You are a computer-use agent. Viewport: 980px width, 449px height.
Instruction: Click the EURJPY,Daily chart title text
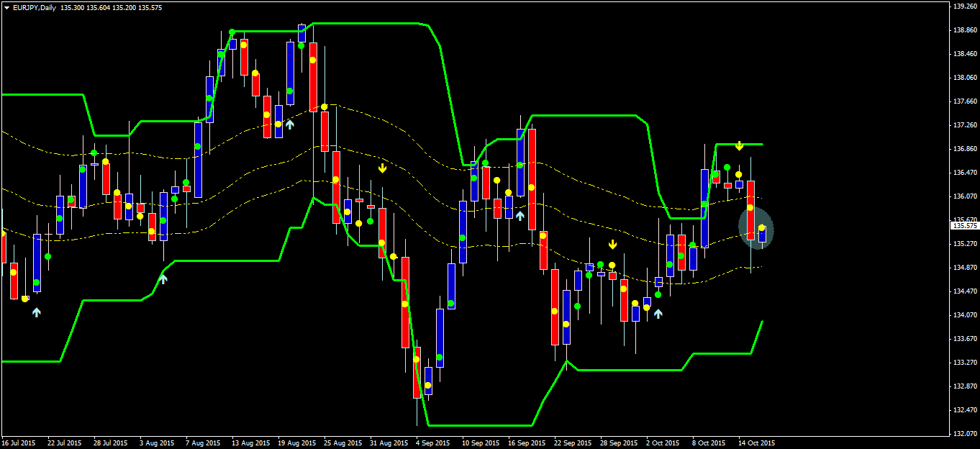tap(35, 6)
